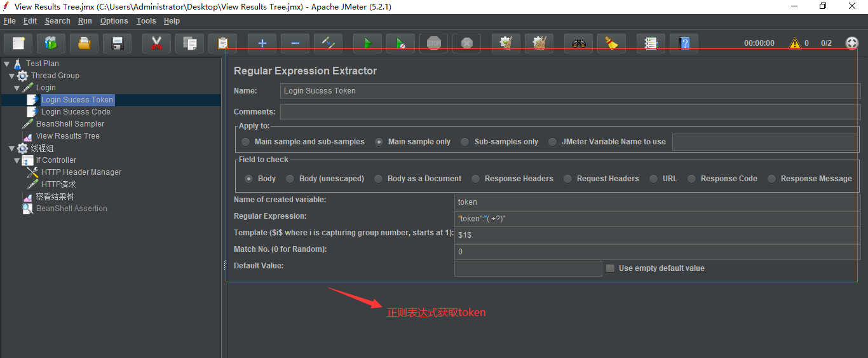Viewport: 868px width, 358px height.
Task: Click the Default Value input field
Action: 528,268
